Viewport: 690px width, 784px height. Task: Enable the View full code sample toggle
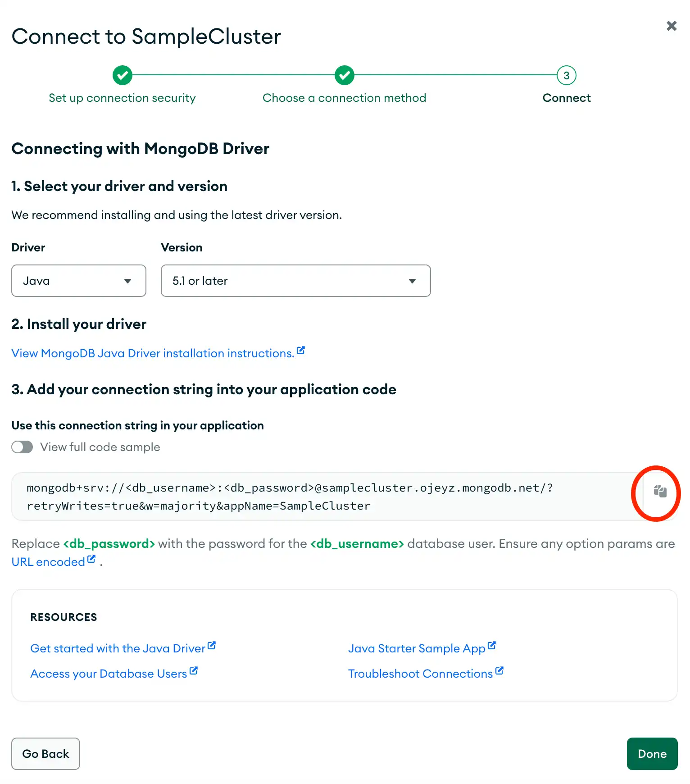click(22, 447)
